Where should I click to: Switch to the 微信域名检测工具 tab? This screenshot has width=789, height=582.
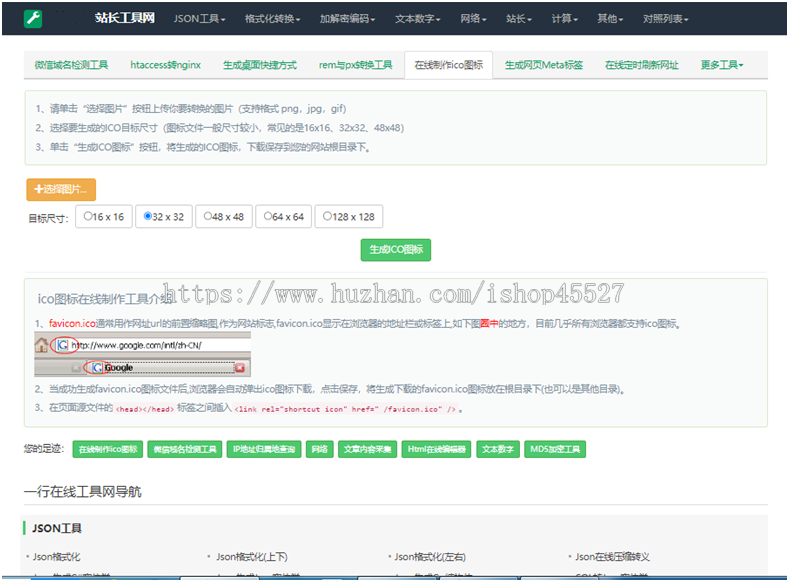pyautogui.click(x=71, y=65)
